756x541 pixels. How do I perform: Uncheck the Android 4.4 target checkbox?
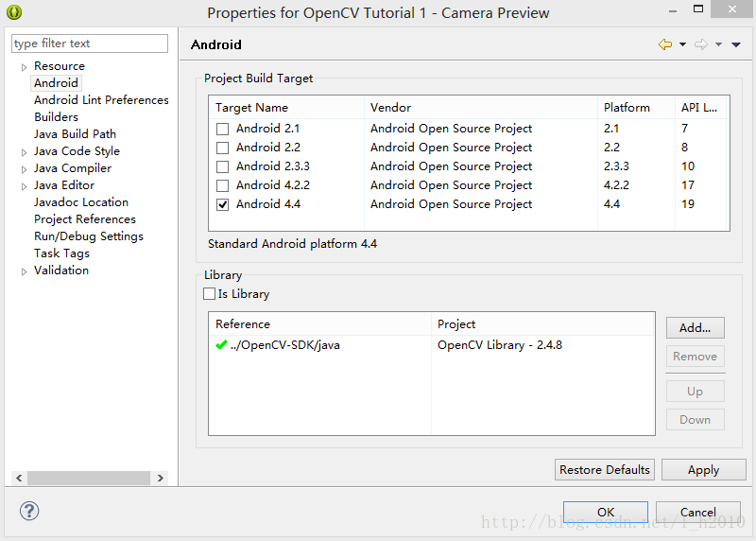click(222, 204)
